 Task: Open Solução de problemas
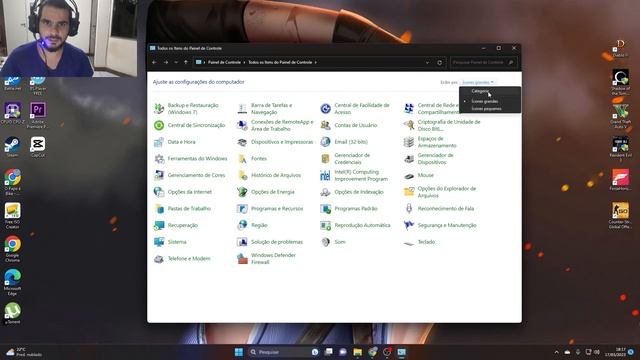270,242
